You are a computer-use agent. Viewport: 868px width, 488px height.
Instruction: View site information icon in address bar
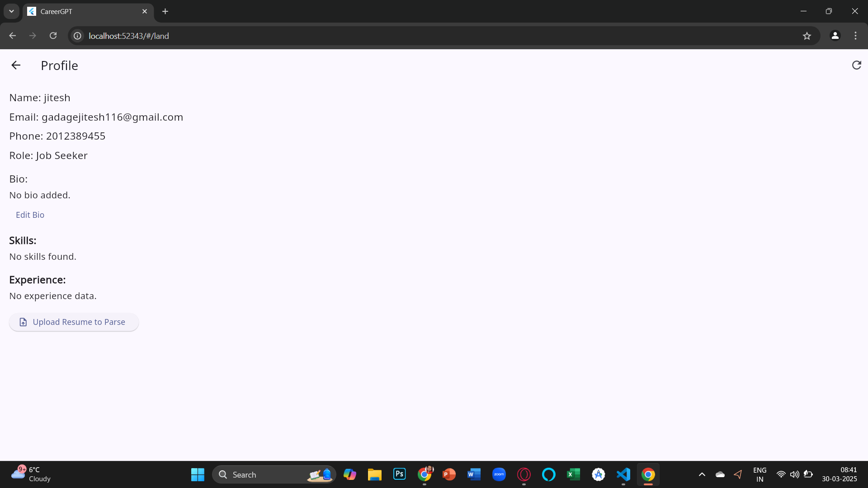point(78,36)
